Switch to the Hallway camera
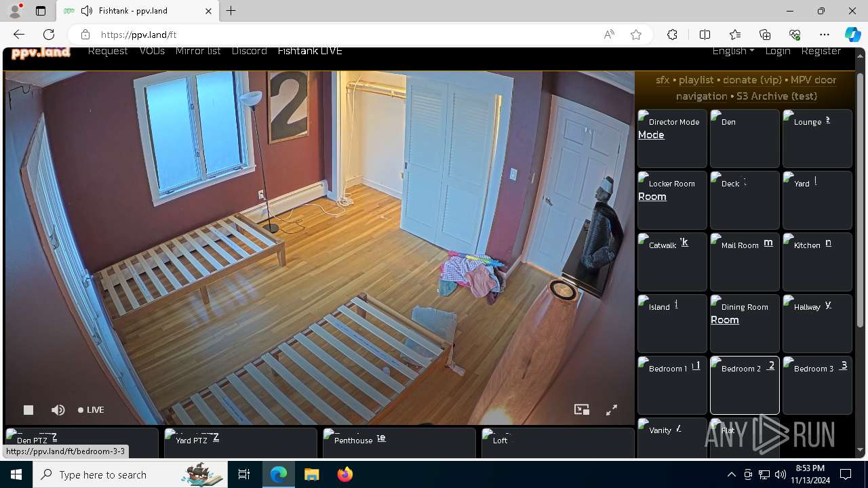 pyautogui.click(x=817, y=323)
